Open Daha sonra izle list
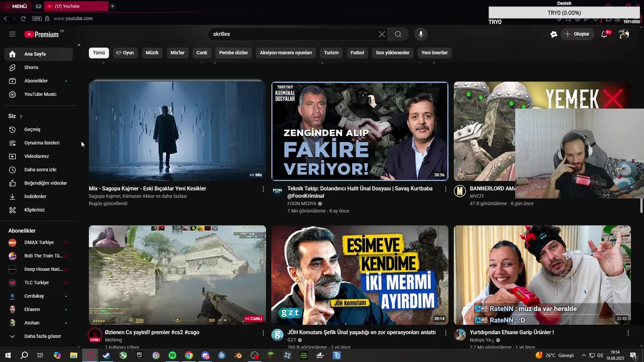Screen dimensions: 644x362 (38, 170)
